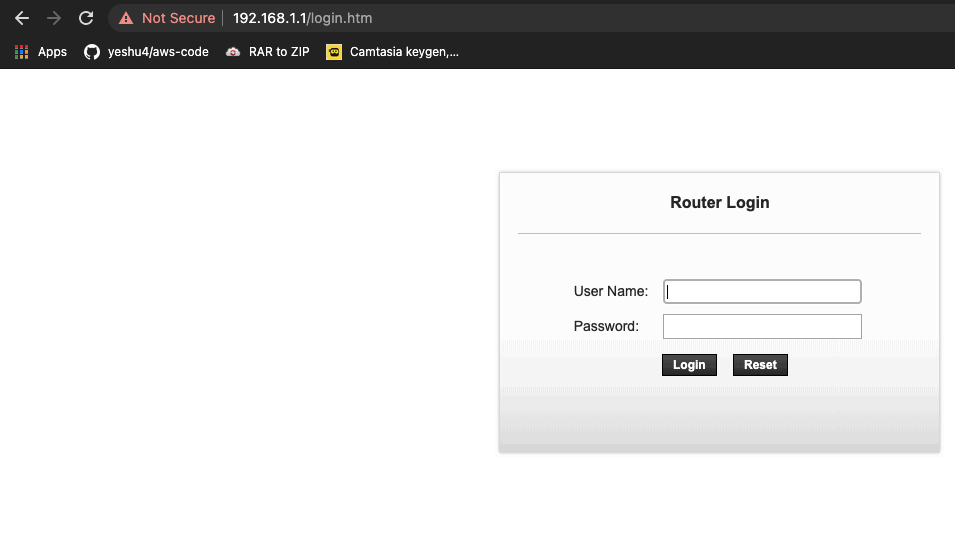Open the "RAR to ZIP" bookmark text
Image resolution: width=955 pixels, height=560 pixels.
279,52
